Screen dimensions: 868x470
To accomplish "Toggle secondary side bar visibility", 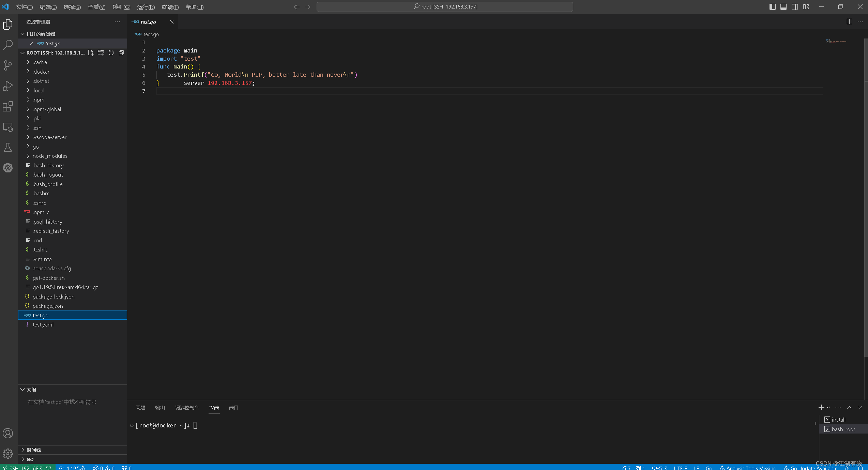I will (x=795, y=7).
